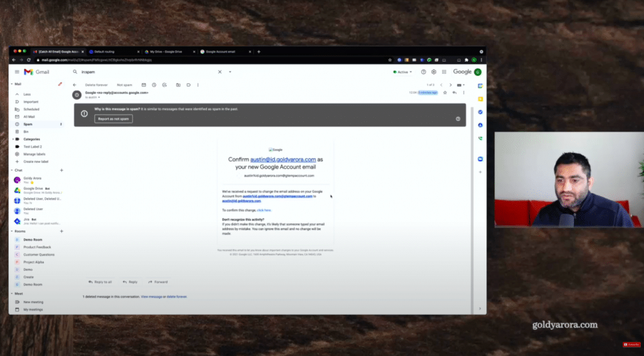Screen dimensions: 644x356
Task: Click the 'click here' confirmation link
Action: point(264,210)
